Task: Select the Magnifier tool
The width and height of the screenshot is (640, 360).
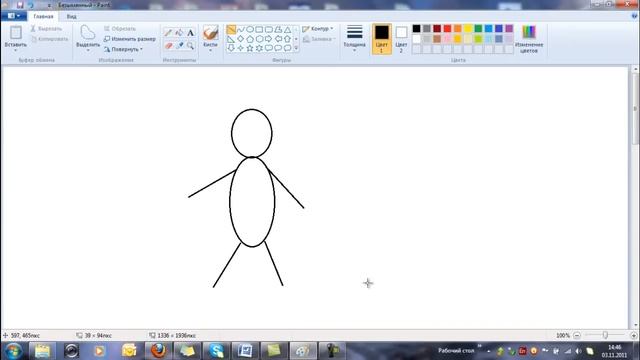Action: point(190,46)
